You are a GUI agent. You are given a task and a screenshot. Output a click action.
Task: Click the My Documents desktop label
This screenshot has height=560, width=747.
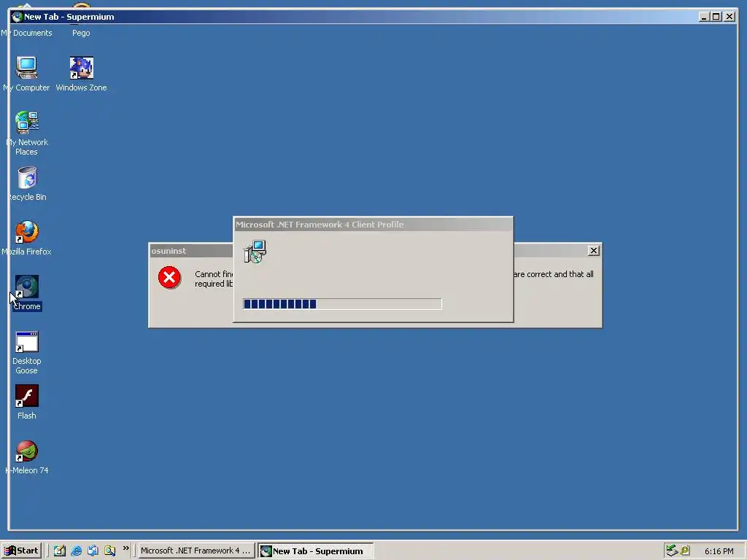tap(27, 33)
